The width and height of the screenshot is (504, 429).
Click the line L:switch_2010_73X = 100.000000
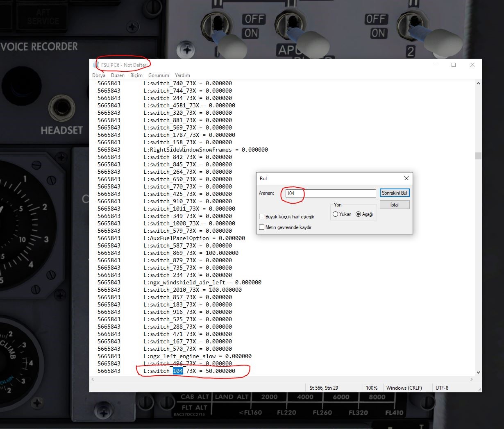pos(193,290)
